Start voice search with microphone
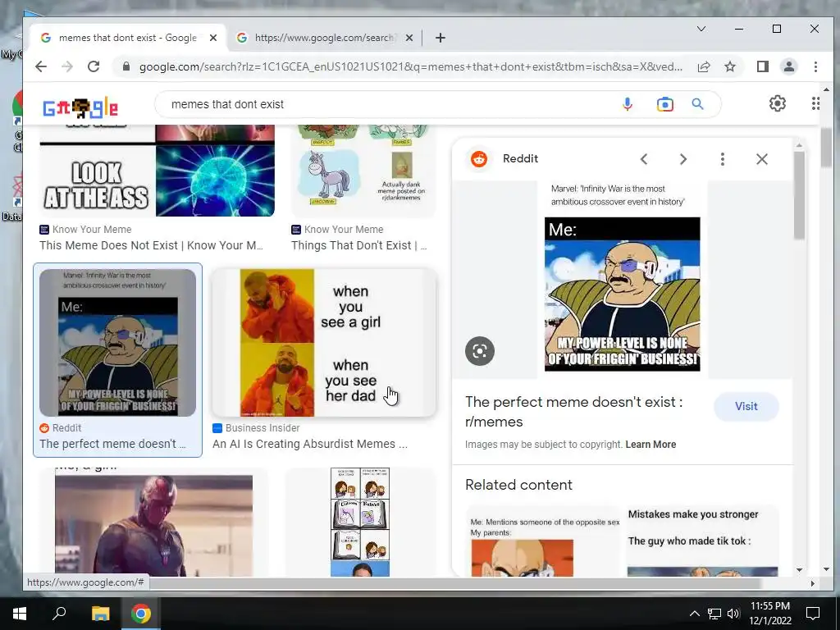 (628, 104)
